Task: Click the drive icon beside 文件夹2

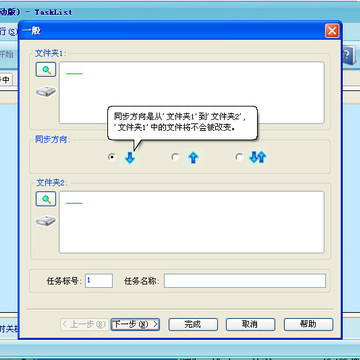Action: coord(46,221)
